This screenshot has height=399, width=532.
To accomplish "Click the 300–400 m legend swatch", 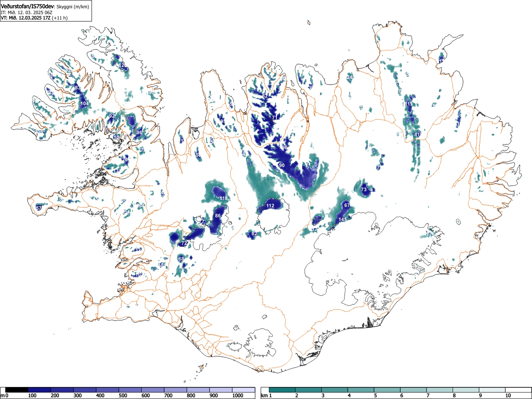I will coord(85,390).
